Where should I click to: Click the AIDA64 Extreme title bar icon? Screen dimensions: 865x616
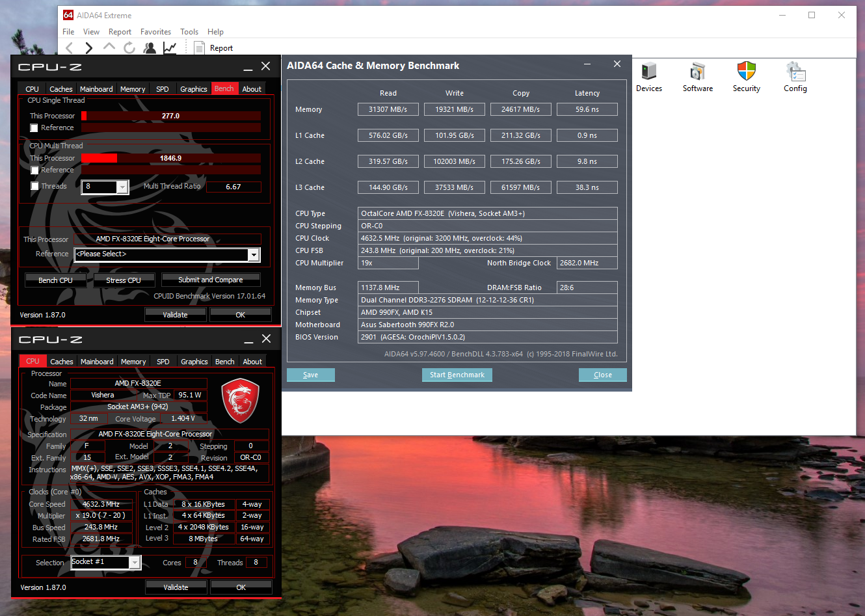click(68, 15)
